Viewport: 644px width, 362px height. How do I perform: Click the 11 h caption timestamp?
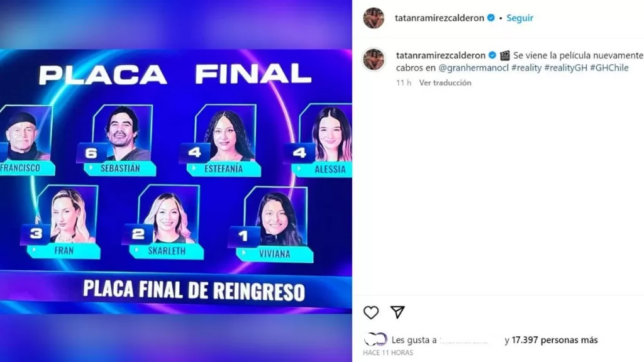[x=404, y=83]
